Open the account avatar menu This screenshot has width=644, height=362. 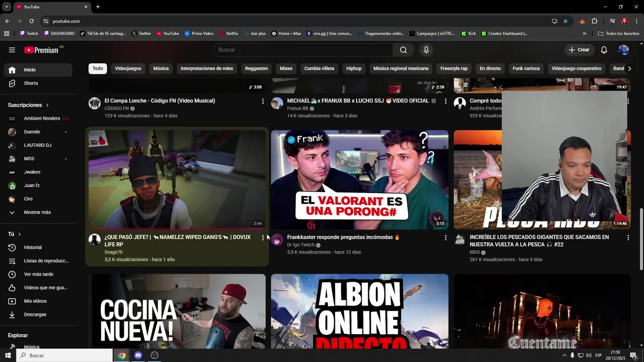click(x=623, y=50)
